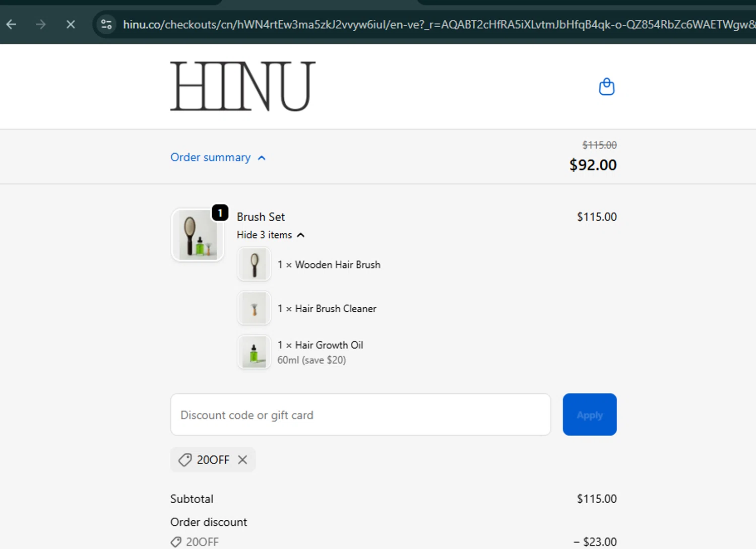Screen dimensions: 756x549
Task: Collapse Hide 3 items list
Action: tap(271, 235)
